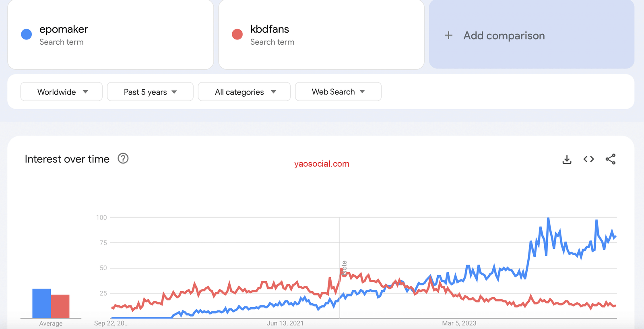Click the plus icon in Add comparison
Image resolution: width=644 pixels, height=329 pixels.
pos(448,35)
